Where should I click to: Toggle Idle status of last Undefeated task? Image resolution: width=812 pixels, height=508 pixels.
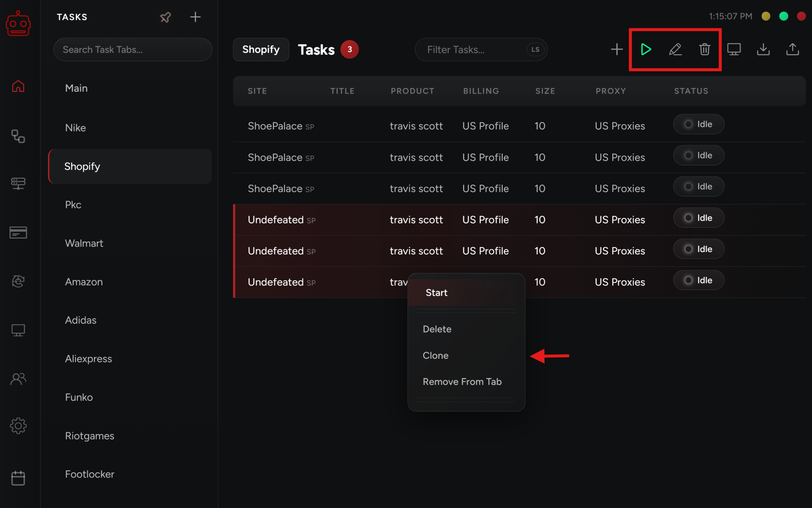click(699, 281)
